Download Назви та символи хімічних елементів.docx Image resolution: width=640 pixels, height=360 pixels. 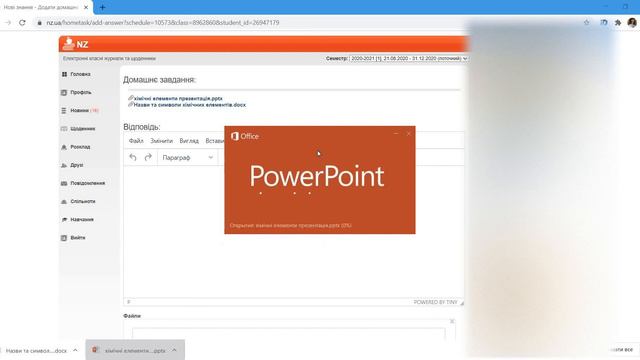pos(190,105)
